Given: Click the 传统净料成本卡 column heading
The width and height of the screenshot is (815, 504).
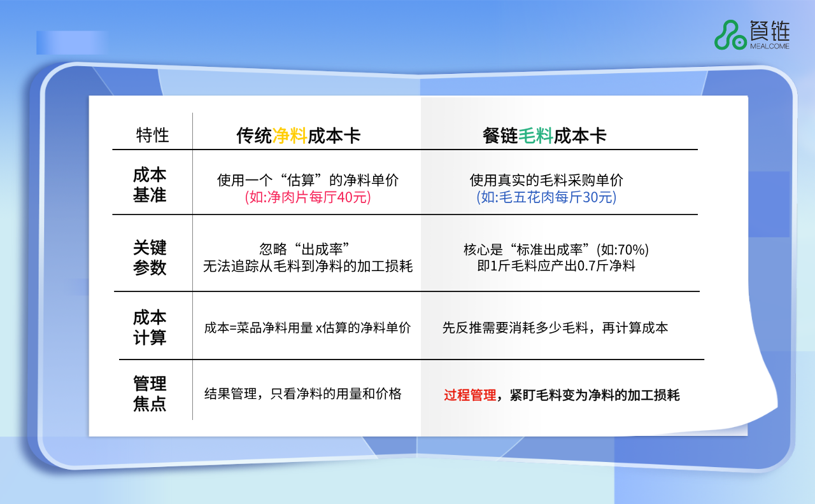Looking at the screenshot, I should pyautogui.click(x=299, y=136).
